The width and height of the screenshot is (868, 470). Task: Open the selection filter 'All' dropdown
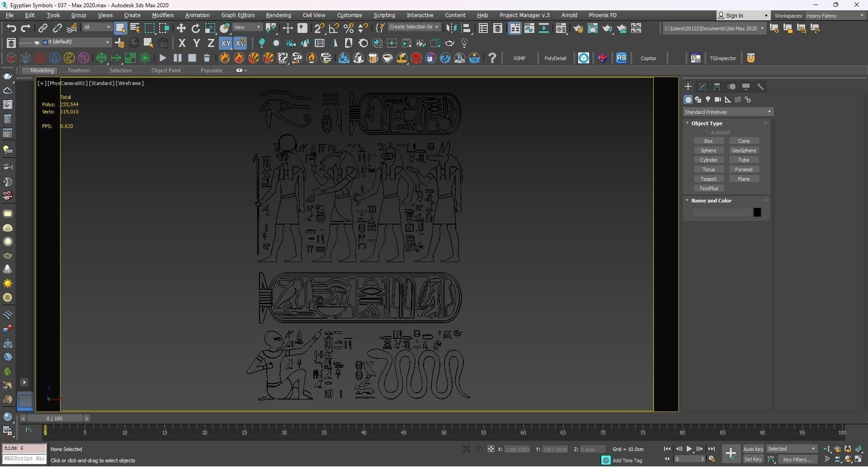click(x=97, y=28)
